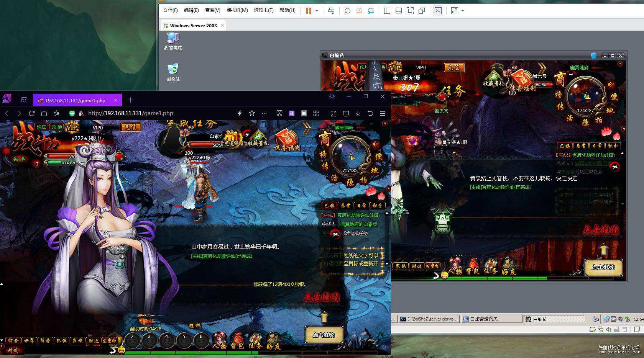The height and width of the screenshot is (358, 644).
Task: Open 任务 quest scroll in browser game
Action: pos(255,340)
